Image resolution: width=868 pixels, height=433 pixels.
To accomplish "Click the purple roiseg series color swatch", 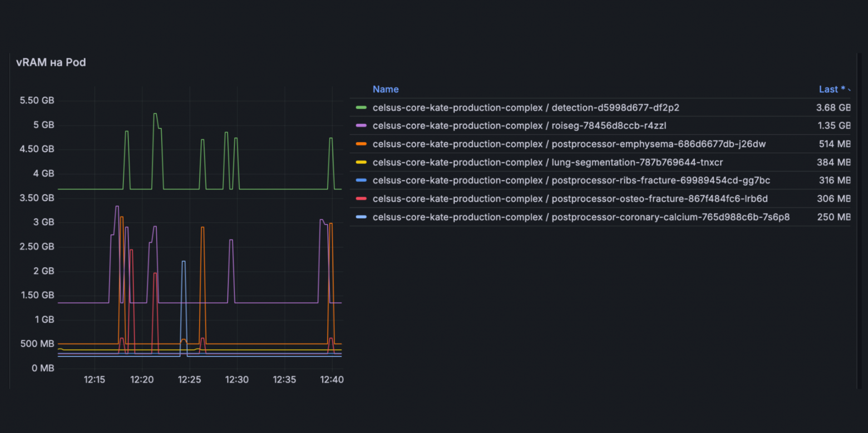I will point(361,126).
